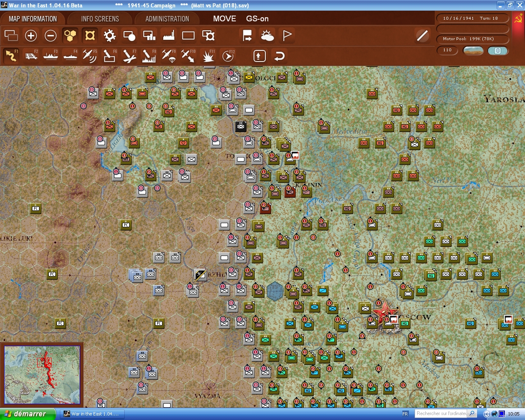Zoom out with the minus icon
Screen dimensions: 525x420
(x=50, y=36)
